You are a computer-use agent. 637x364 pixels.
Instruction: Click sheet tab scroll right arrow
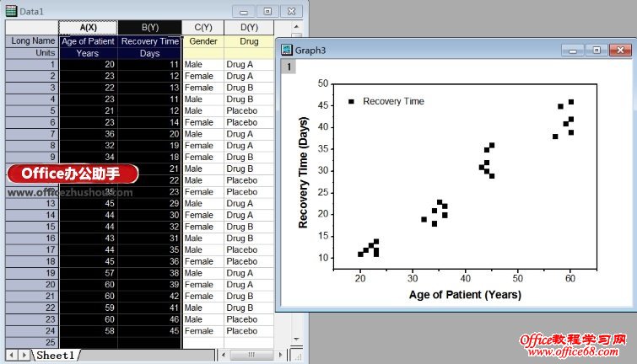tap(24, 355)
